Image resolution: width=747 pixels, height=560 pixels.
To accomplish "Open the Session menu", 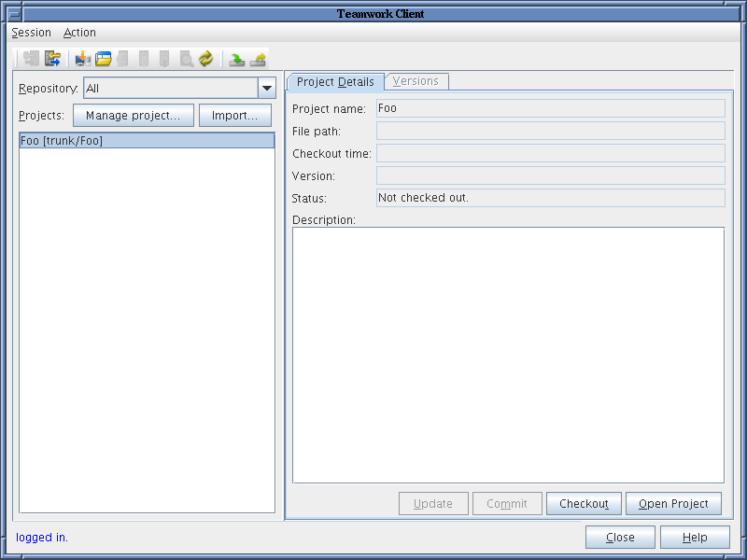I will [32, 33].
